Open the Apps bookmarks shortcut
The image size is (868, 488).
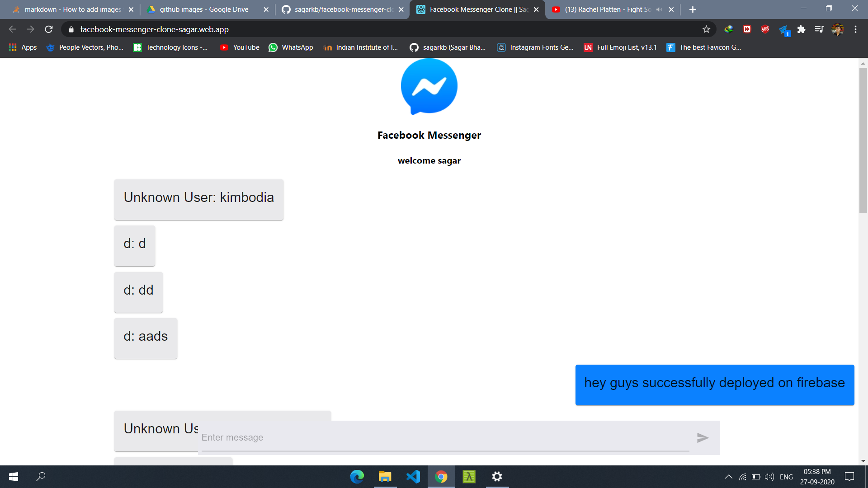[23, 47]
